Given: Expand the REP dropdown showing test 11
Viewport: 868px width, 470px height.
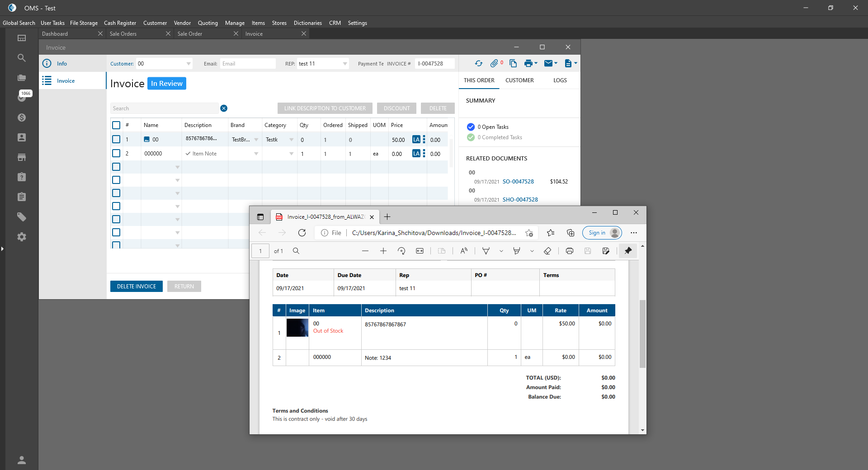Looking at the screenshot, I should 345,64.
